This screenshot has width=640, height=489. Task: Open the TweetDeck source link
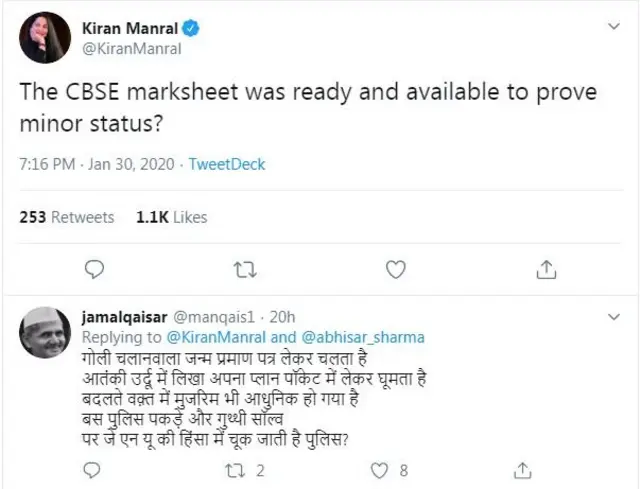click(x=227, y=163)
